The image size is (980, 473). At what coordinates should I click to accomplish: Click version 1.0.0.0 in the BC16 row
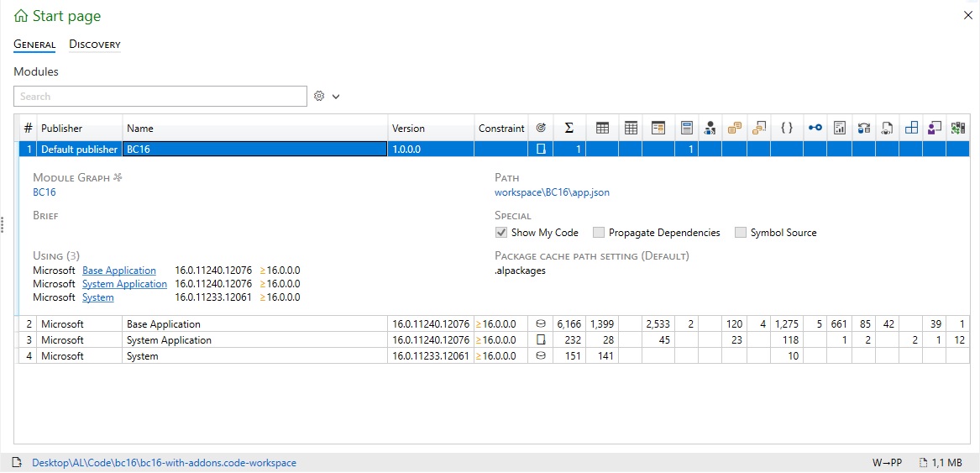(431, 149)
